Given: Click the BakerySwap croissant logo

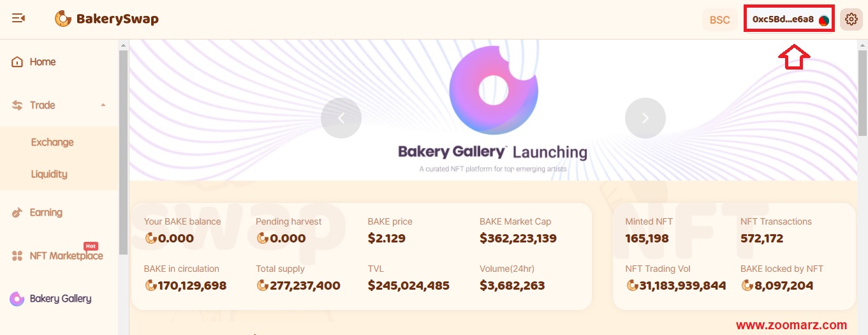Looking at the screenshot, I should click(x=63, y=19).
